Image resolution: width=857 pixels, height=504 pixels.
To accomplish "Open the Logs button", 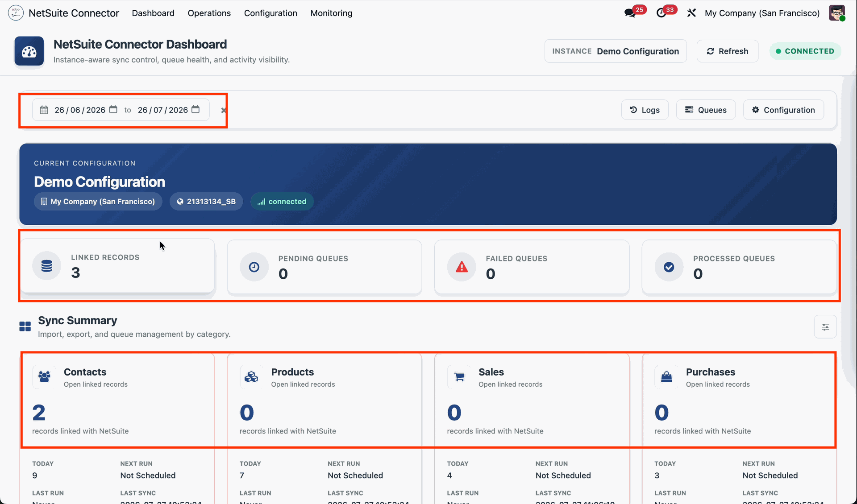I will [645, 110].
